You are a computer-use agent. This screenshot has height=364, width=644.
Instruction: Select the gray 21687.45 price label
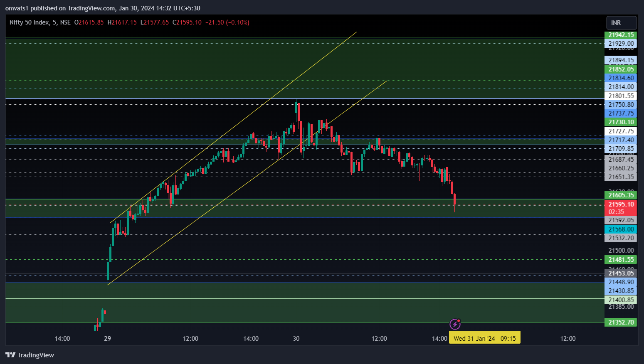pyautogui.click(x=620, y=160)
